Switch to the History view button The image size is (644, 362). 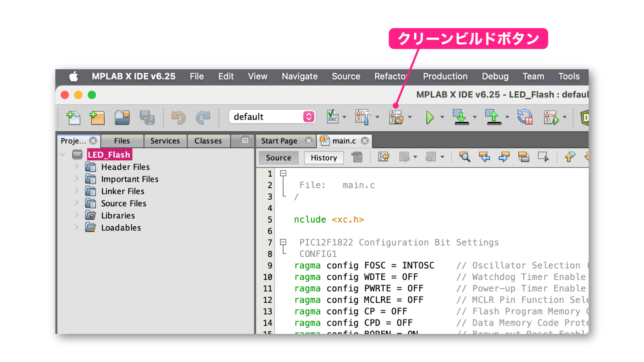[324, 158]
